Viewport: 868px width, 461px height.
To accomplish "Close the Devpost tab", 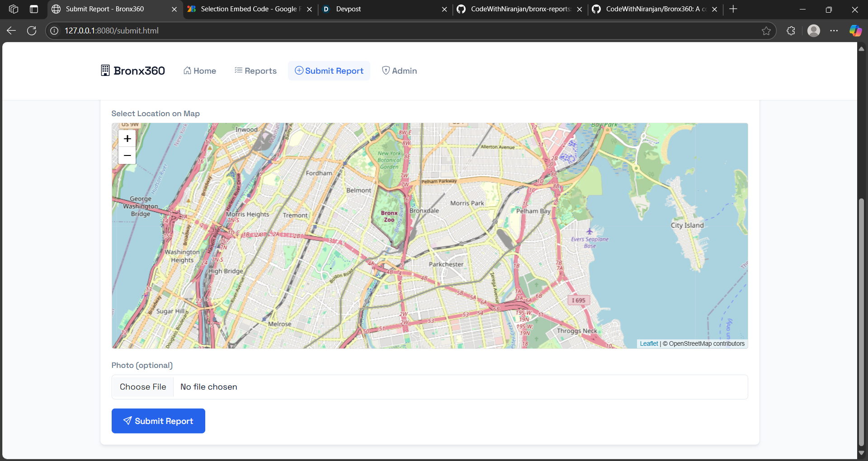I will (444, 9).
